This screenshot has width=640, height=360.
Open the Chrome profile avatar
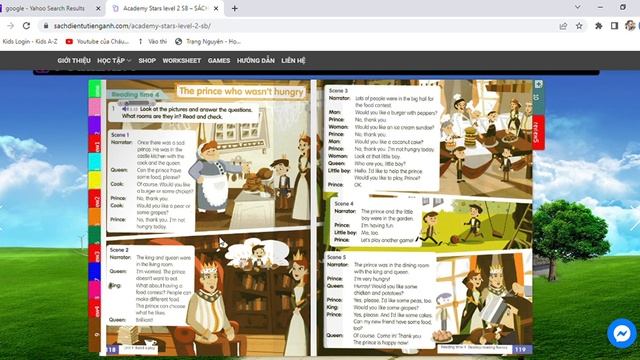coord(630,26)
